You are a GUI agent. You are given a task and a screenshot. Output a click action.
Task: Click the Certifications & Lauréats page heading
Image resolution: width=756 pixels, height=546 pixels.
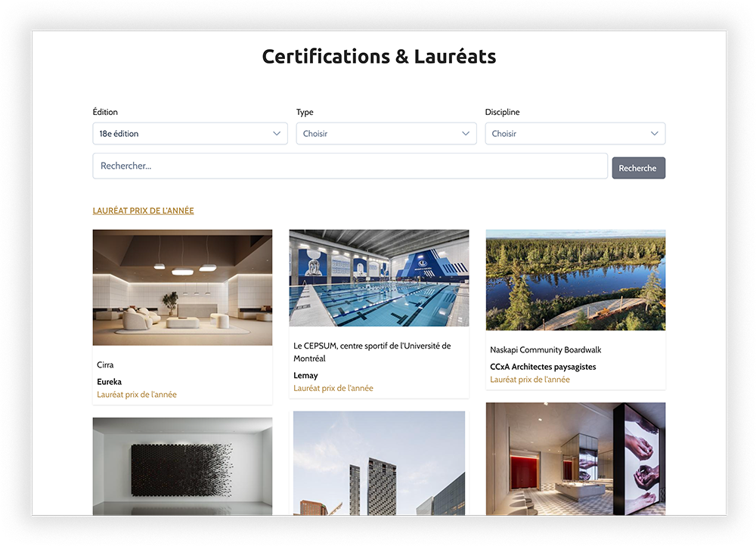379,56
